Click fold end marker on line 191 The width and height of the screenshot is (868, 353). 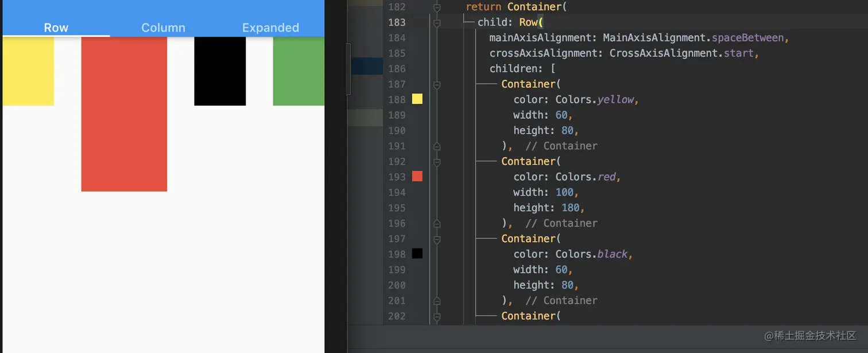click(437, 146)
